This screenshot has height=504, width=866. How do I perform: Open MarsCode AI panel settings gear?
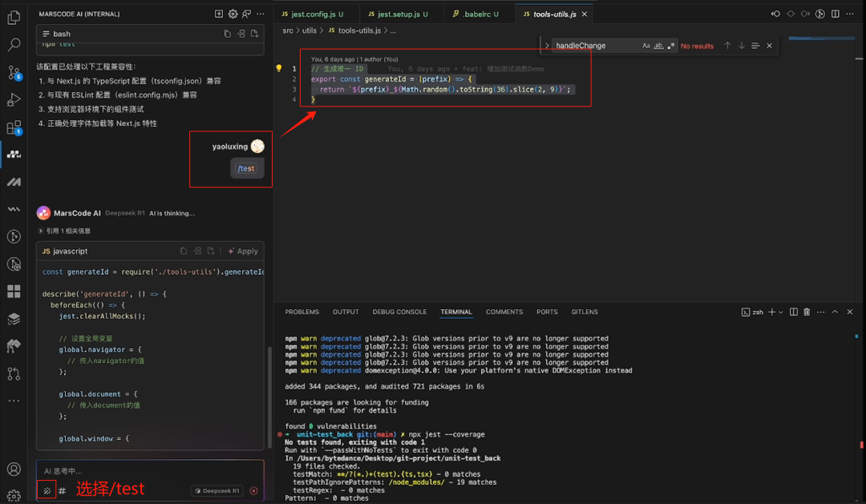[x=233, y=14]
